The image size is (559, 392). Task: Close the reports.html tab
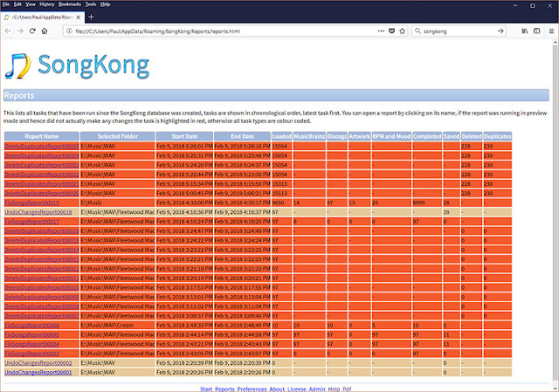pyautogui.click(x=79, y=17)
